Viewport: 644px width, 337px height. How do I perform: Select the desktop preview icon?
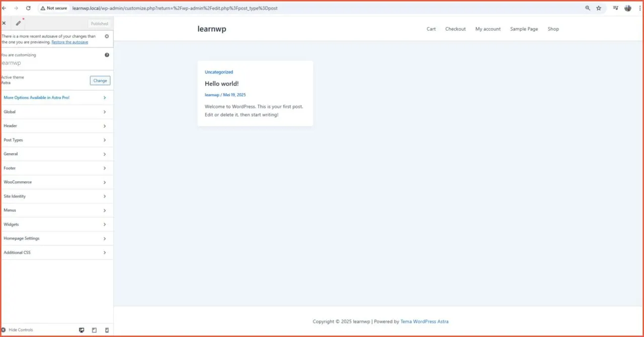[x=82, y=330]
